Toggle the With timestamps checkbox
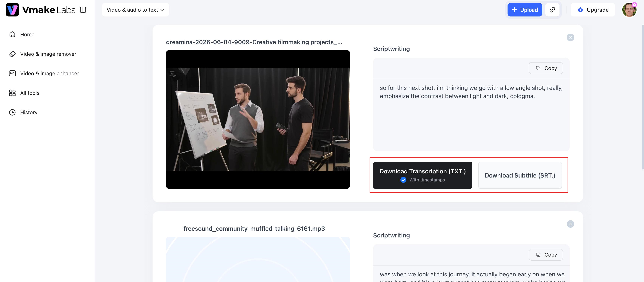 [x=403, y=180]
